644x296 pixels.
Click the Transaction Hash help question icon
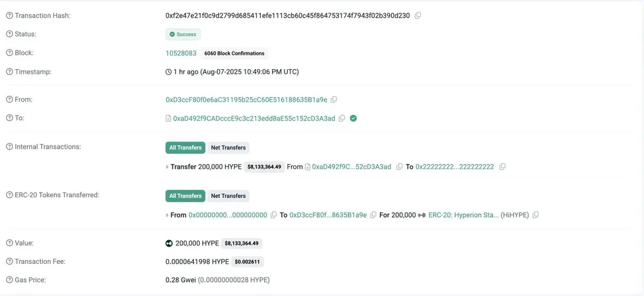point(9,16)
